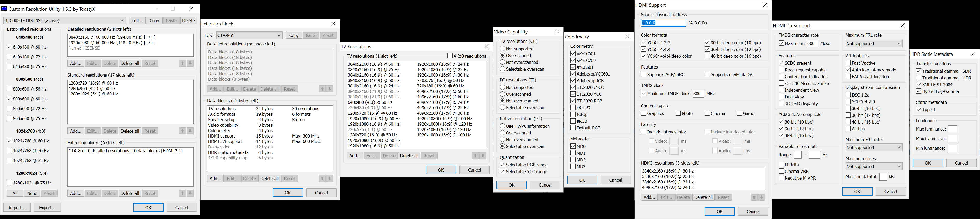Screen dimensions: 980x219
Task: Enable the 640x480 @ 72 Hz checkbox
Action: [10, 57]
